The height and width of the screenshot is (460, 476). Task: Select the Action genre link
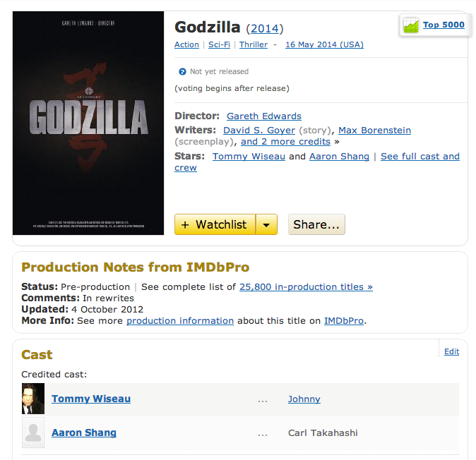point(186,44)
